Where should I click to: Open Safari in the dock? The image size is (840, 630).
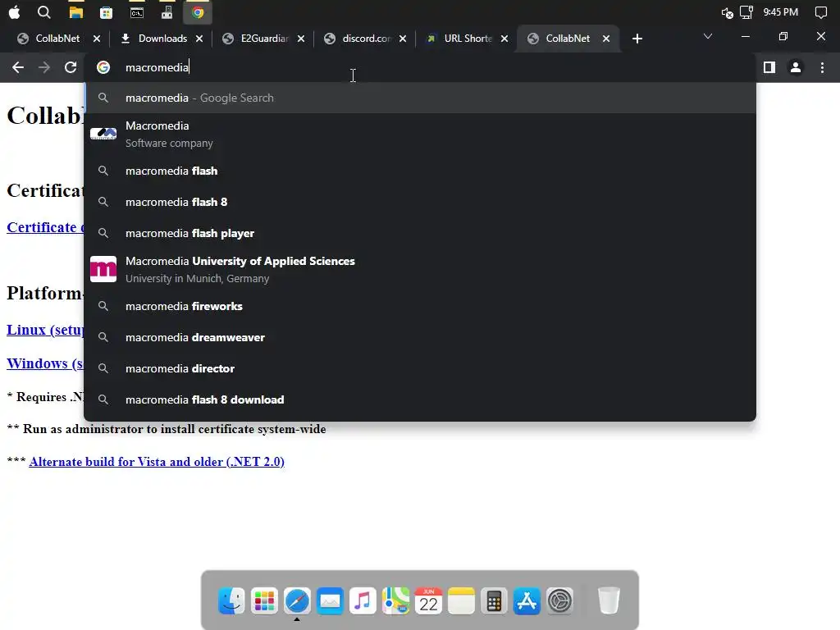click(x=297, y=600)
